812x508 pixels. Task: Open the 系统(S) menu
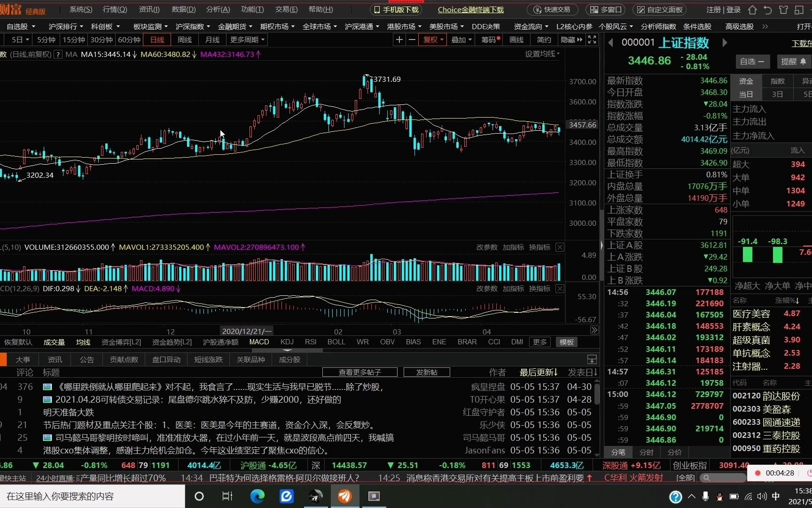click(81, 9)
